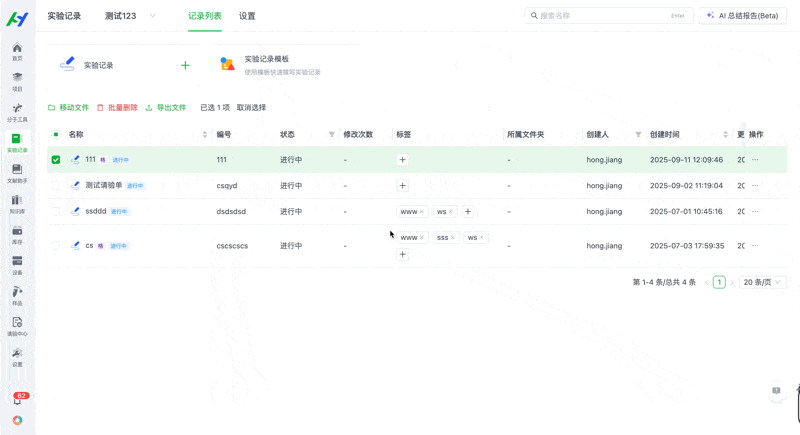The width and height of the screenshot is (800, 435).
Task: Click 移动文件 in the toolbar
Action: 68,108
